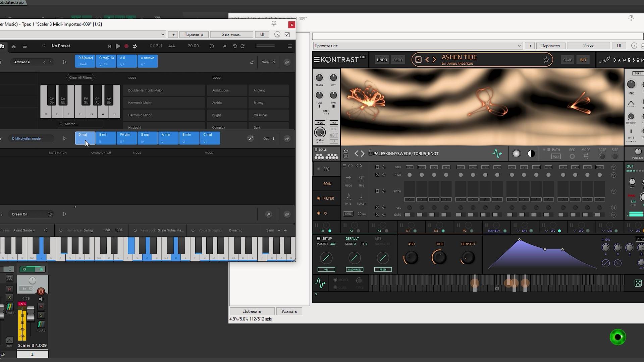Click the heart icon beside No Preset
The image size is (644, 362).
tap(44, 46)
